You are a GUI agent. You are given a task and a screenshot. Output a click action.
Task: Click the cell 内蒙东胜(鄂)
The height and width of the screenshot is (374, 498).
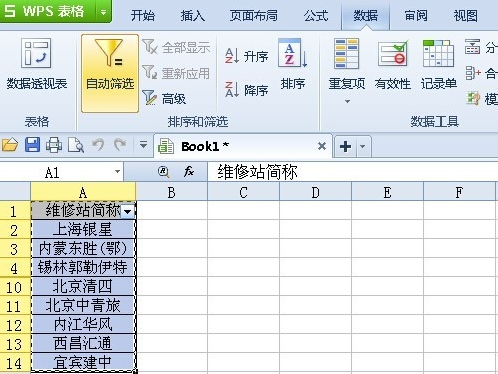pos(83,248)
